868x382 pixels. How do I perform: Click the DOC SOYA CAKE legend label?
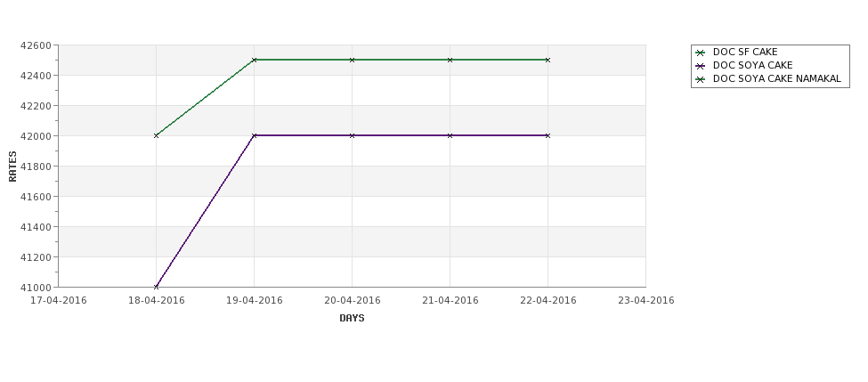pyautogui.click(x=753, y=65)
